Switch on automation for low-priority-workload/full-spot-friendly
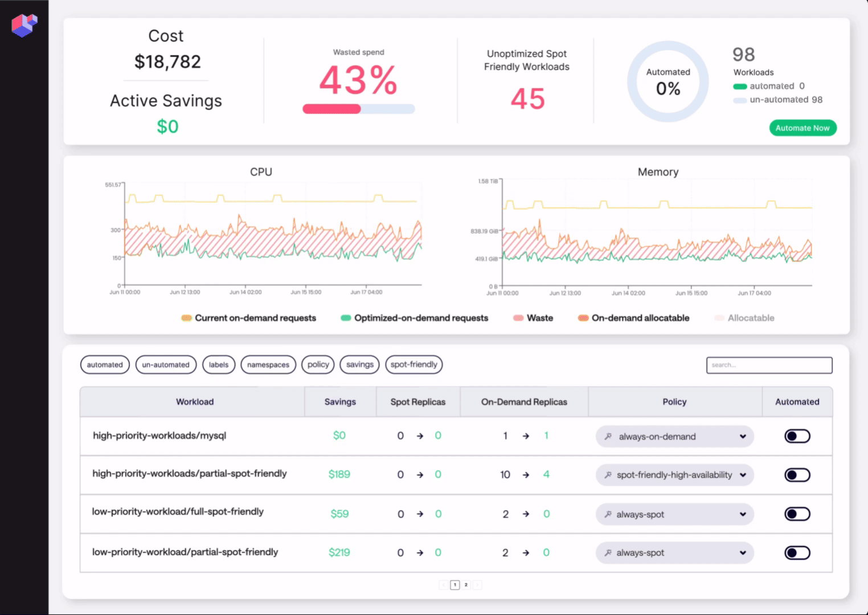This screenshot has width=868, height=615. [x=797, y=514]
